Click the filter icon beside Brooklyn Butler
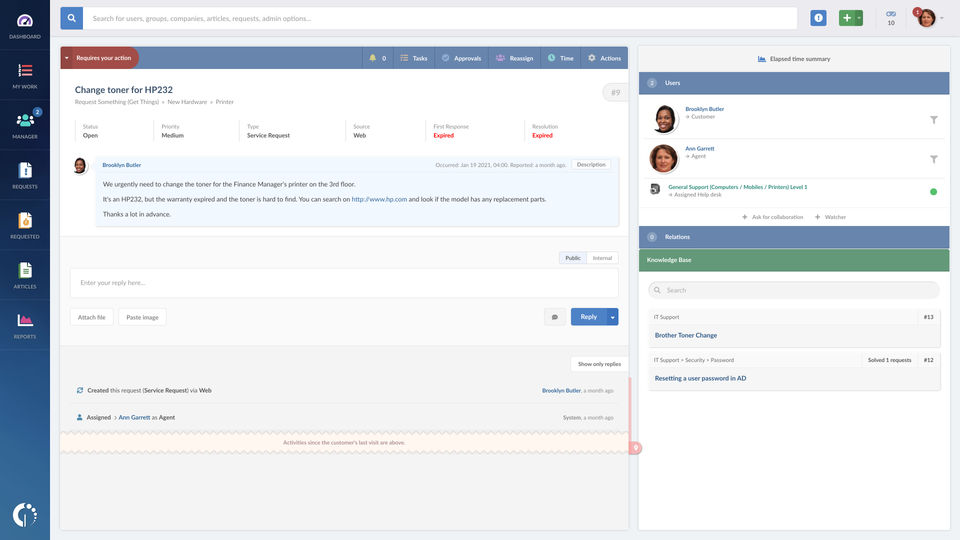Image resolution: width=960 pixels, height=540 pixels. click(x=934, y=120)
